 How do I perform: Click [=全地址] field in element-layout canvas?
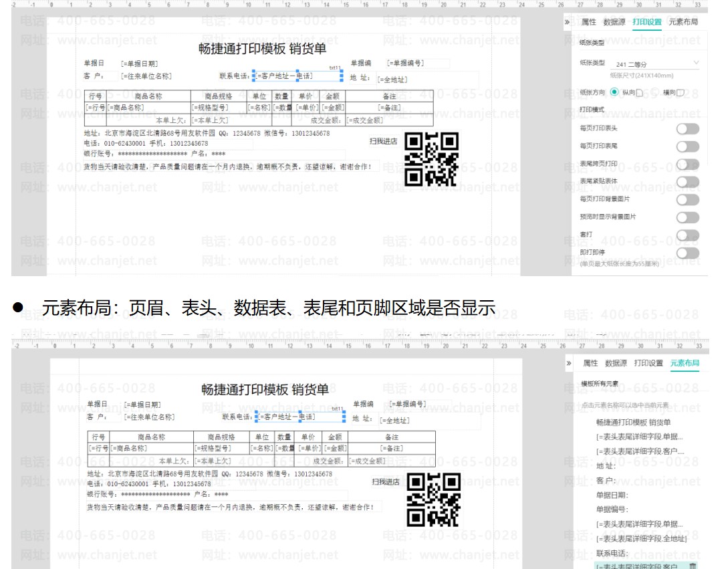click(x=394, y=421)
